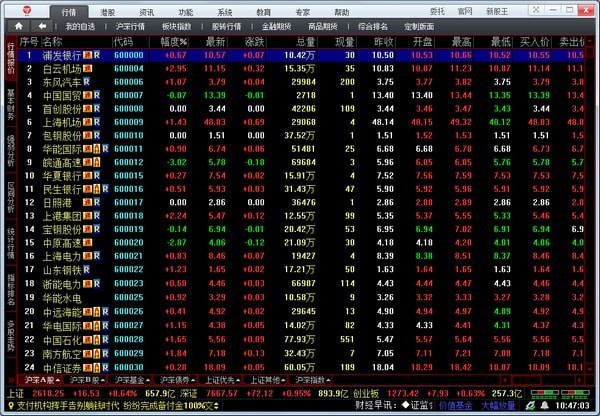The image size is (600, 416).
Task: Click the 定制版面 toolbar button
Action: 419,26
